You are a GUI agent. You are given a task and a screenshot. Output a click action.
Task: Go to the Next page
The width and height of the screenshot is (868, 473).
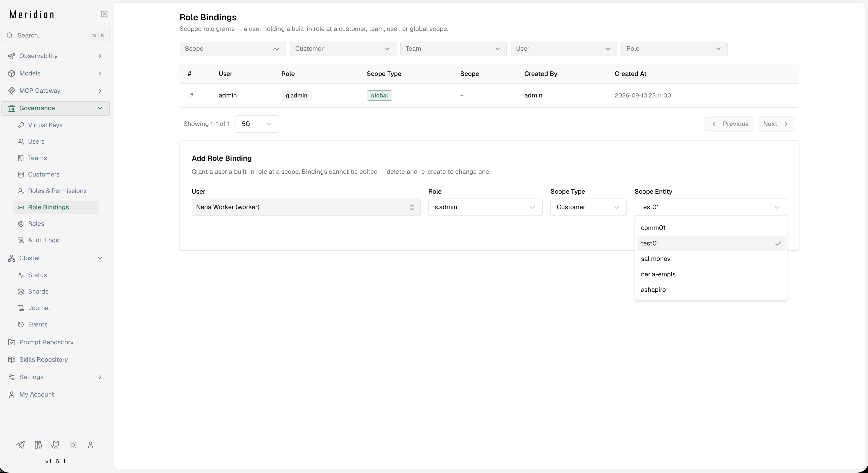click(776, 124)
